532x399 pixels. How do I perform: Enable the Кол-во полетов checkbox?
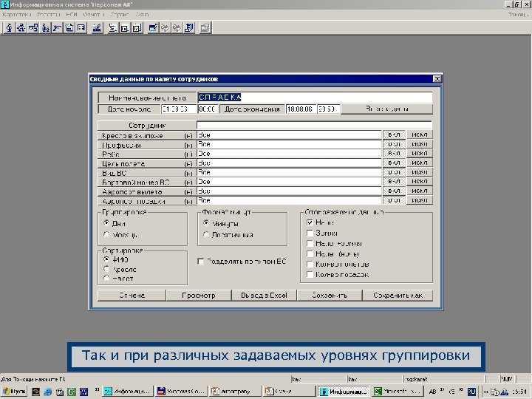(310, 265)
